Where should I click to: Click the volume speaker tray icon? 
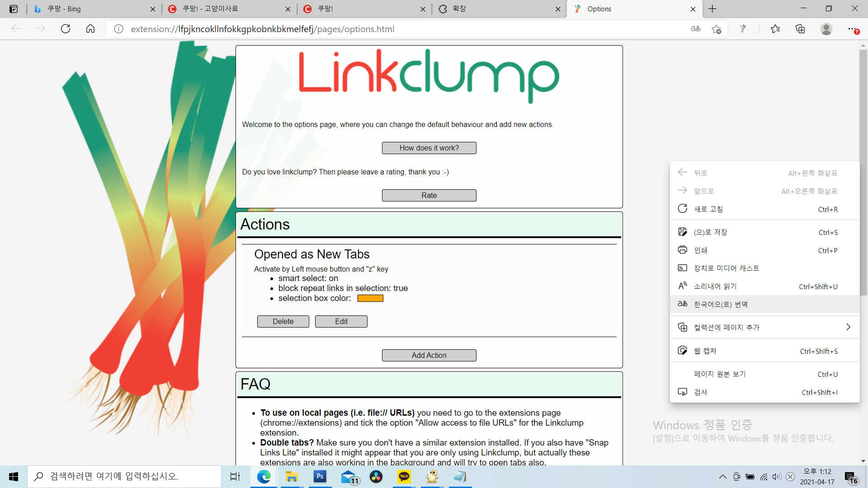pos(777,477)
